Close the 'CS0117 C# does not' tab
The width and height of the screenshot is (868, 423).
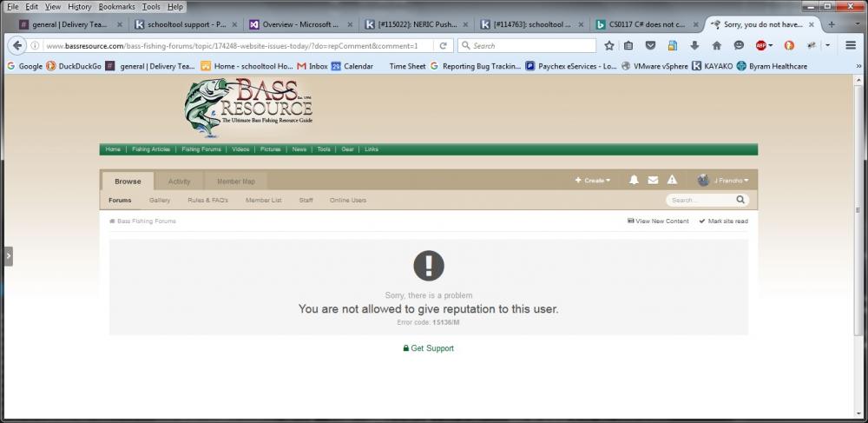(x=696, y=24)
